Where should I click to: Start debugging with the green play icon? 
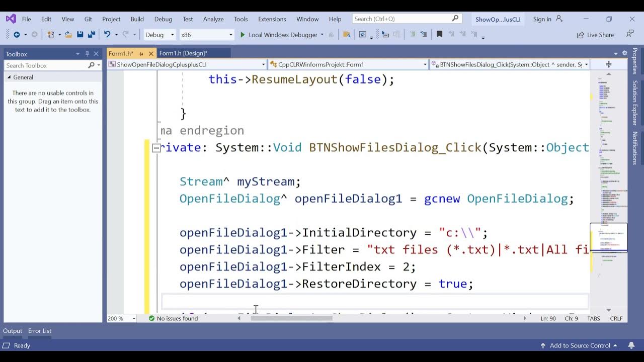[x=243, y=35]
